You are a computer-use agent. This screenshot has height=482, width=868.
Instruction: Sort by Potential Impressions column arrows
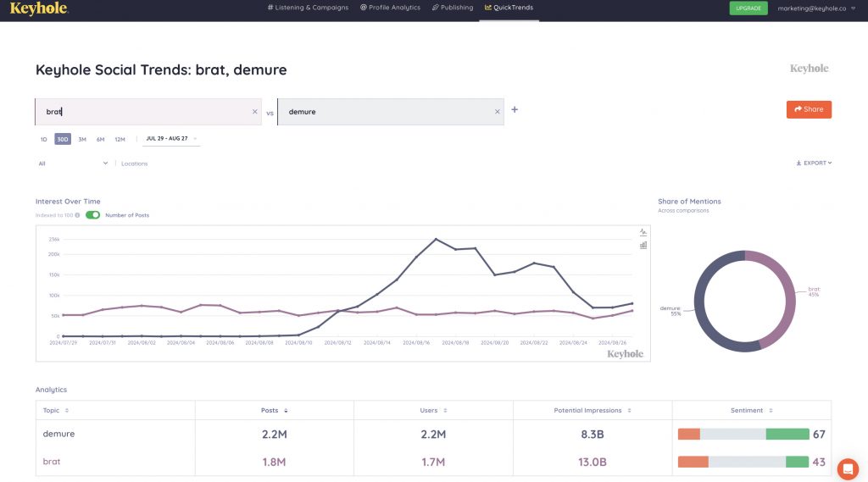[630, 411]
